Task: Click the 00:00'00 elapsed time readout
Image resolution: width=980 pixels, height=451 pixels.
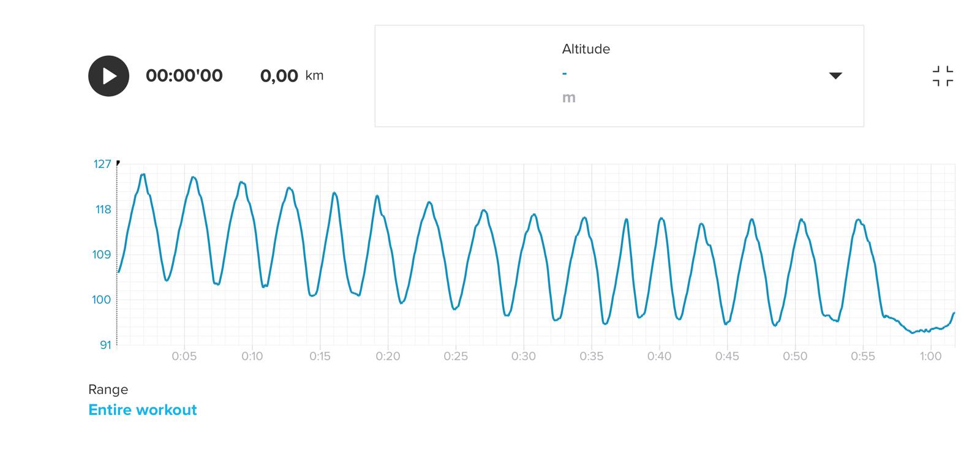Action: [184, 76]
